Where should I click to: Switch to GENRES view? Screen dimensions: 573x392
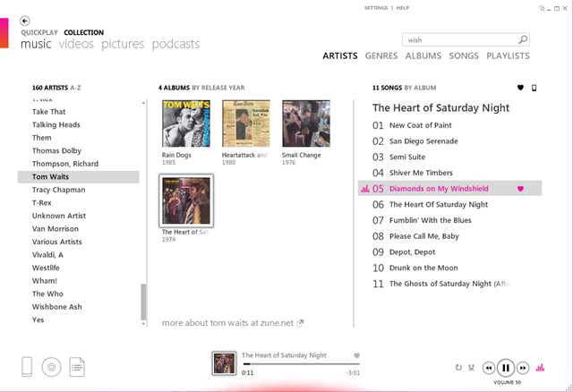tap(381, 55)
